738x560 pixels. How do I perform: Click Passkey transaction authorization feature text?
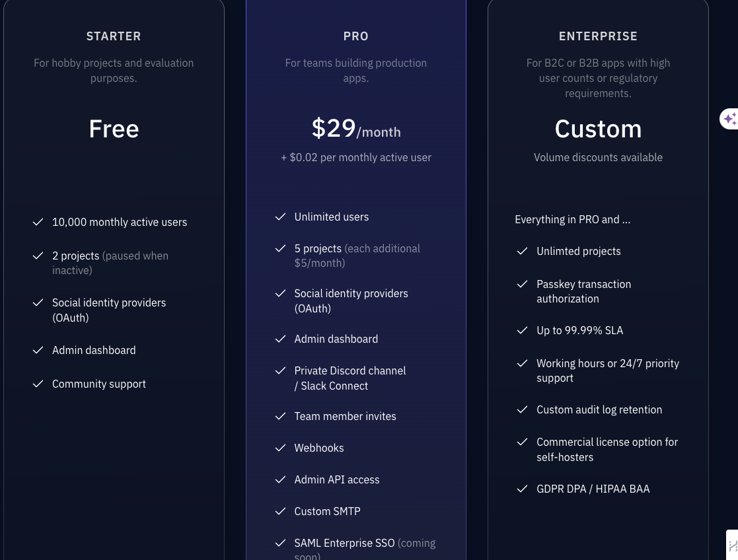pyautogui.click(x=583, y=291)
